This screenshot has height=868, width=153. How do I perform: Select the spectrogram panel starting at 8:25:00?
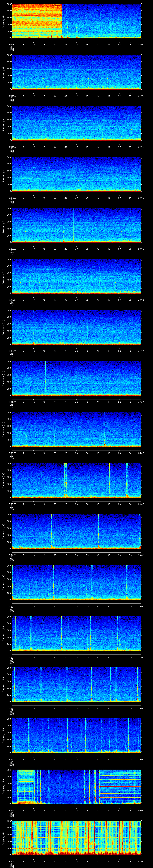(x=76, y=72)
